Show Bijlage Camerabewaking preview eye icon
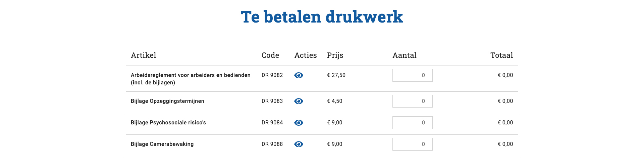Viewport: 644px width, 158px height. 299,144
